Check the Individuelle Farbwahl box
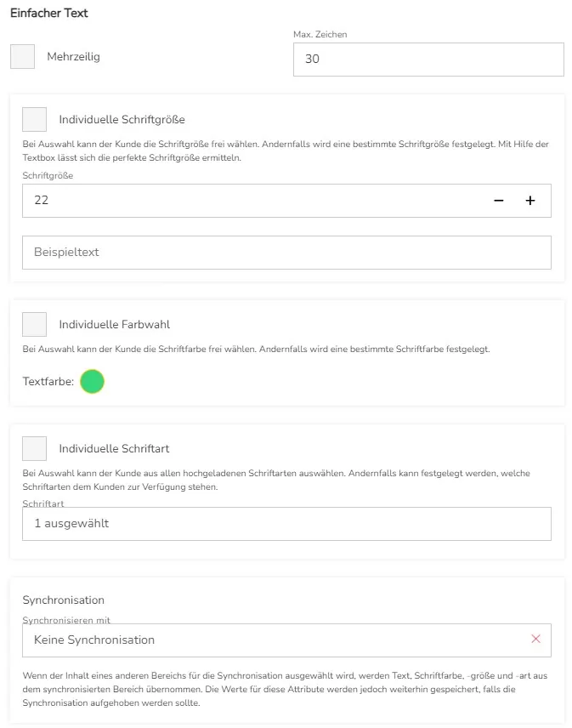The height and width of the screenshot is (728, 572). [35, 325]
